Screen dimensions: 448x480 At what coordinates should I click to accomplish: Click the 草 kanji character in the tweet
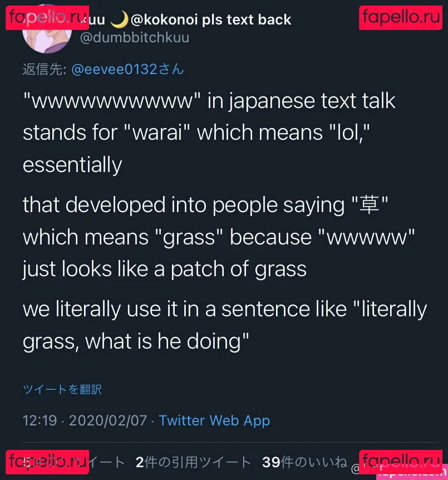point(371,205)
